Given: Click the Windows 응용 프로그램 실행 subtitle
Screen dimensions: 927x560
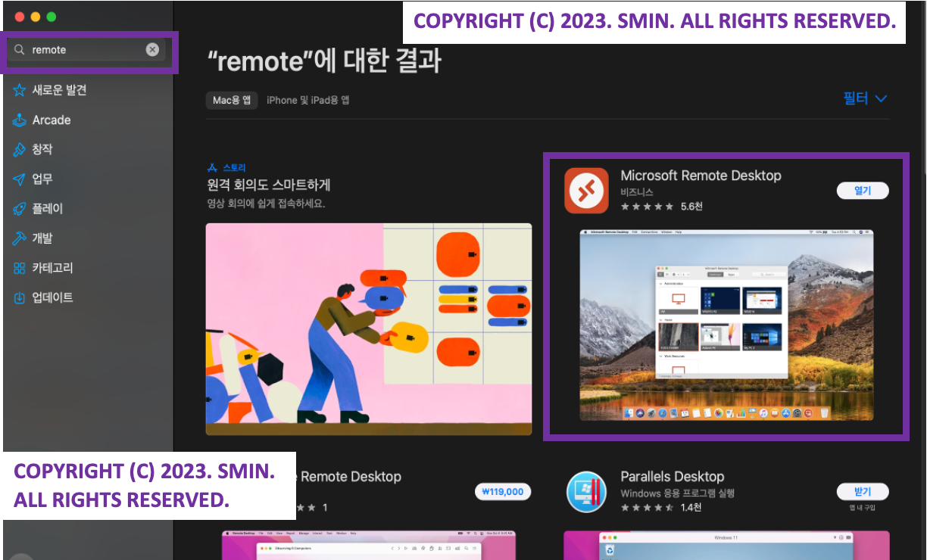Looking at the screenshot, I should pos(678,493).
